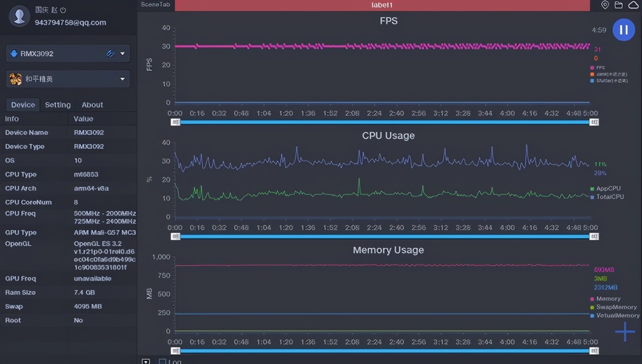Image resolution: width=642 pixels, height=364 pixels.
Task: Expand the RMX3092 device dropdown
Action: (122, 54)
